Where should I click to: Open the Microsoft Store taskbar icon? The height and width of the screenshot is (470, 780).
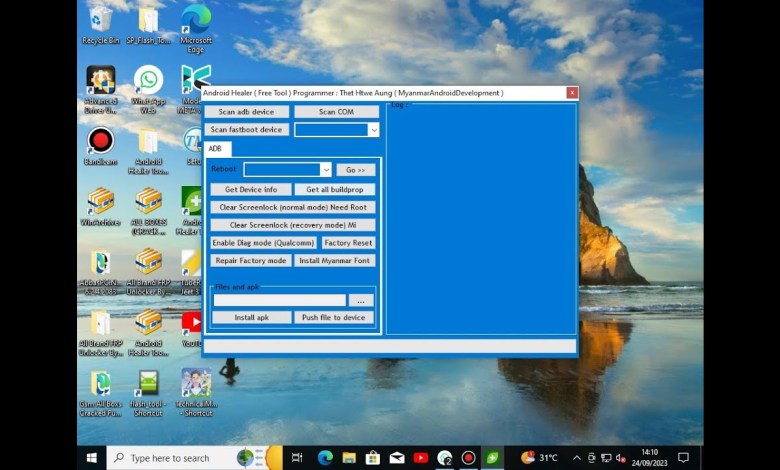tap(373, 458)
